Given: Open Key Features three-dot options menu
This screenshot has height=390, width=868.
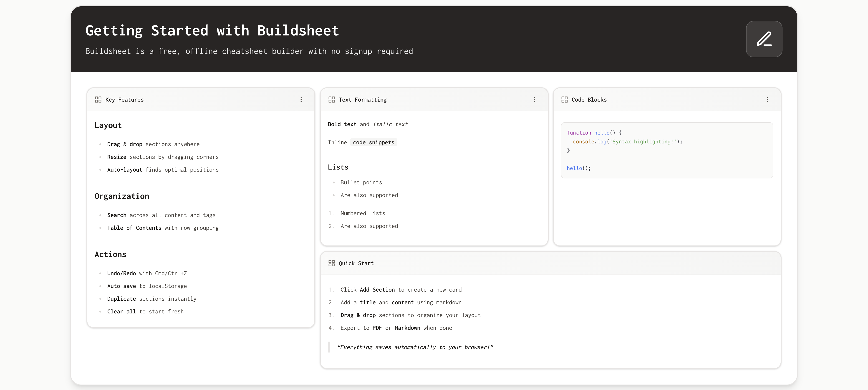Looking at the screenshot, I should tap(301, 100).
